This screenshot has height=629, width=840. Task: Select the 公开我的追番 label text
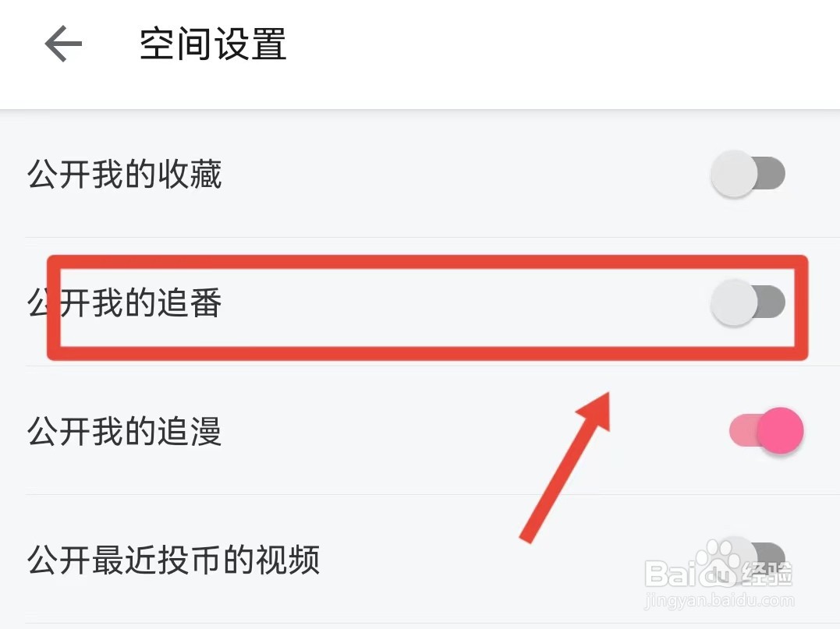tap(125, 302)
